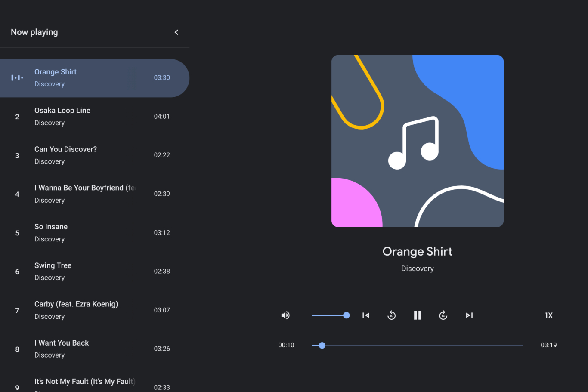Click the song progress bar handle

pos(322,345)
